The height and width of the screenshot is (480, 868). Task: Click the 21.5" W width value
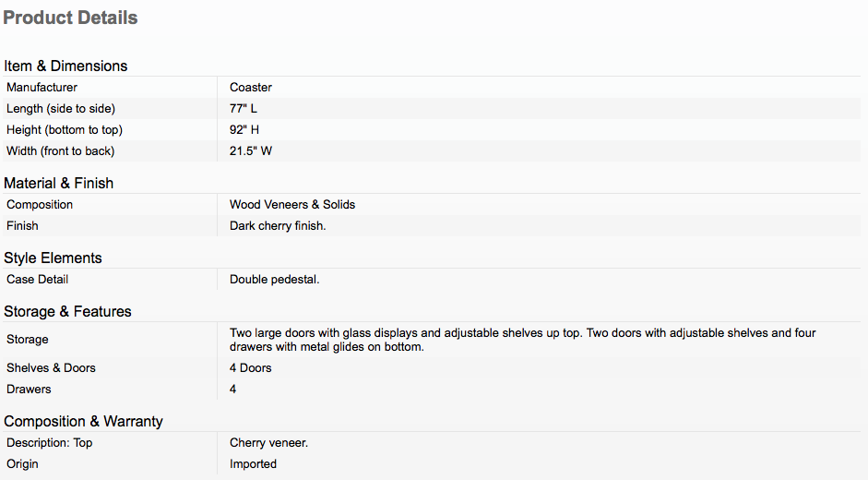(x=251, y=150)
